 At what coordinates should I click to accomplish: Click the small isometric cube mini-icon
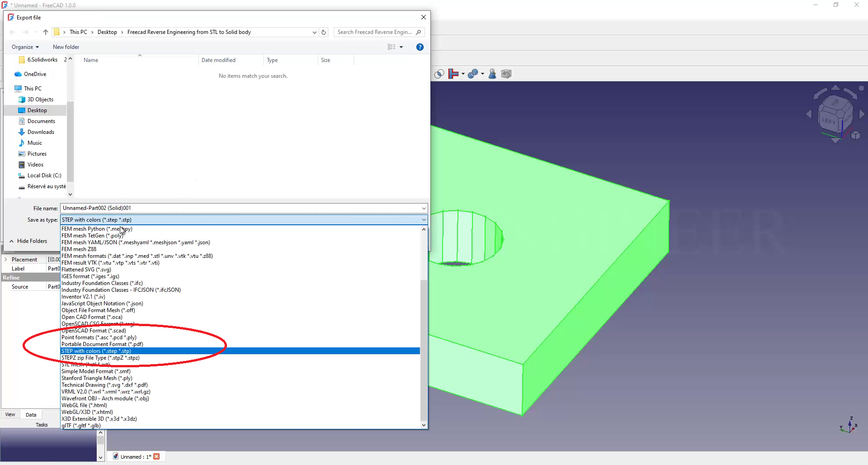pyautogui.click(x=855, y=135)
